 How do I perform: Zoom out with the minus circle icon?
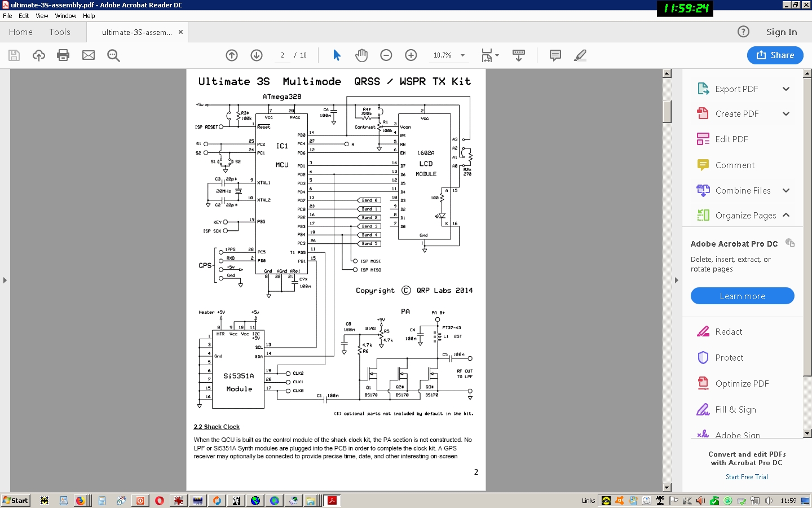pos(386,55)
